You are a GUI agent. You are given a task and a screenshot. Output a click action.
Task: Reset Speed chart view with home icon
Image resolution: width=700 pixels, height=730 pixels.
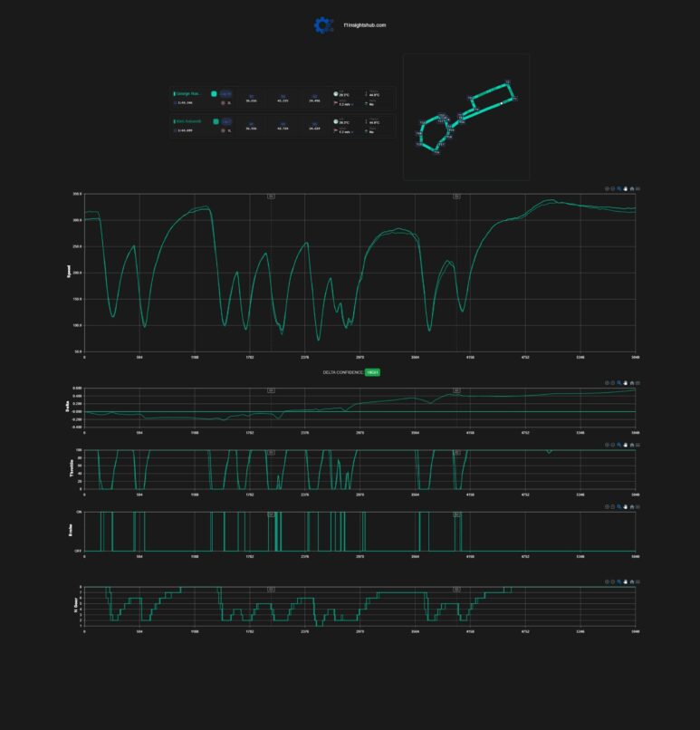pyautogui.click(x=631, y=189)
